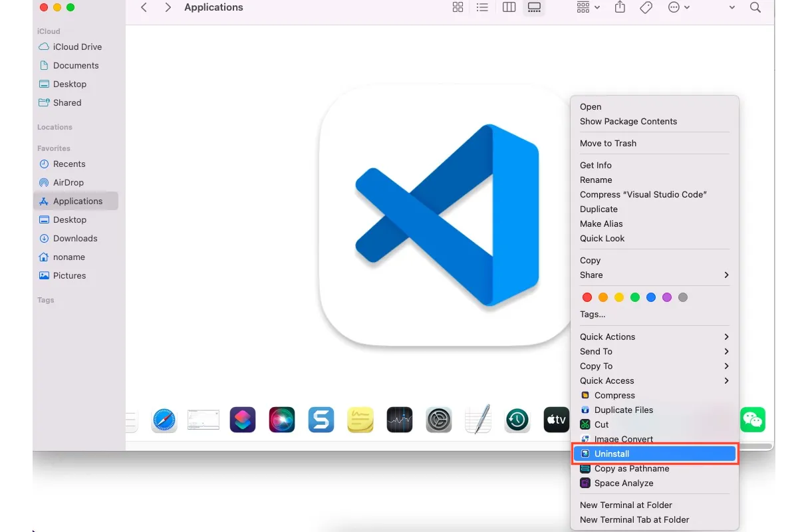This screenshot has width=798, height=532.
Task: Select the WeChat app thumbnail
Action: pyautogui.click(x=753, y=420)
